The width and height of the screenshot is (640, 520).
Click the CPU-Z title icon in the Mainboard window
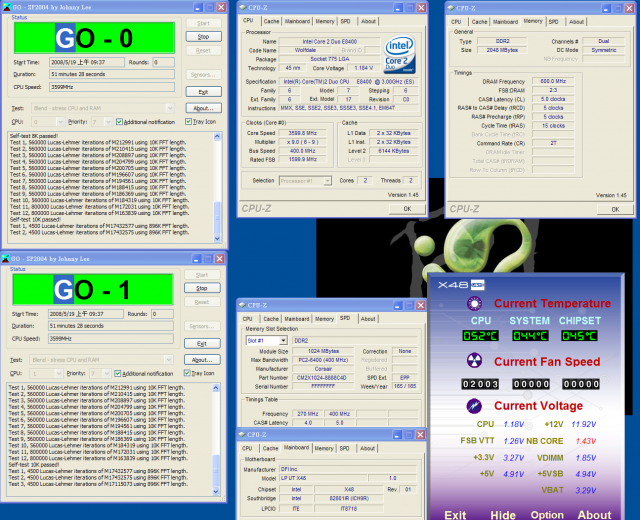tap(242, 435)
